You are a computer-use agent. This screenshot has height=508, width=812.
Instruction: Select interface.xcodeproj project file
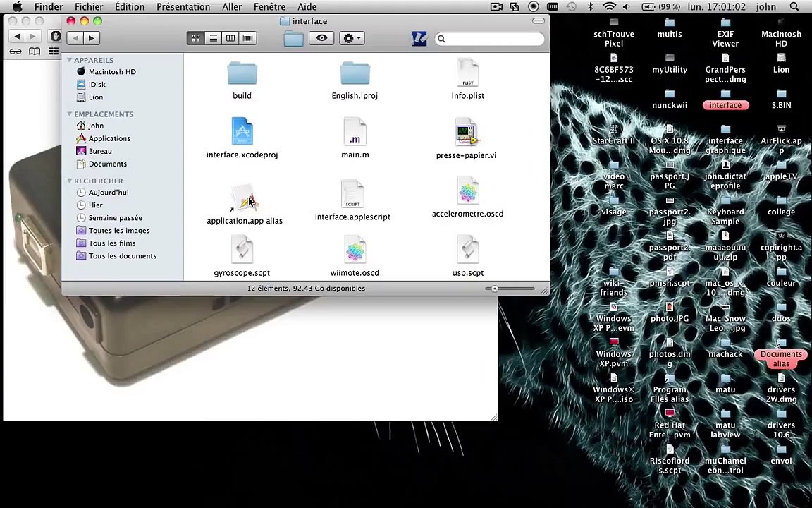(x=242, y=132)
